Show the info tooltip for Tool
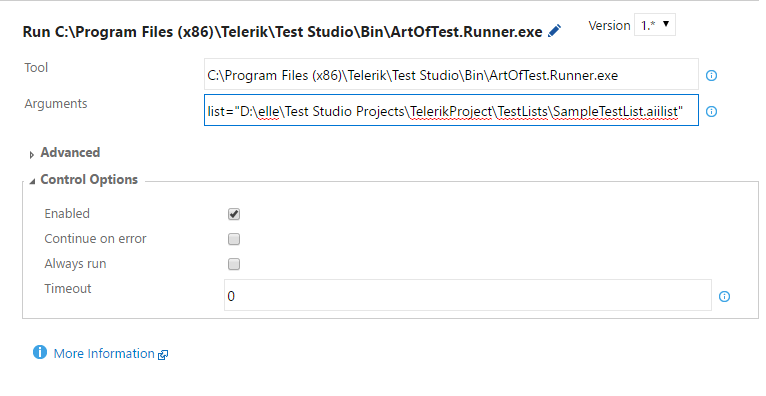 point(711,76)
